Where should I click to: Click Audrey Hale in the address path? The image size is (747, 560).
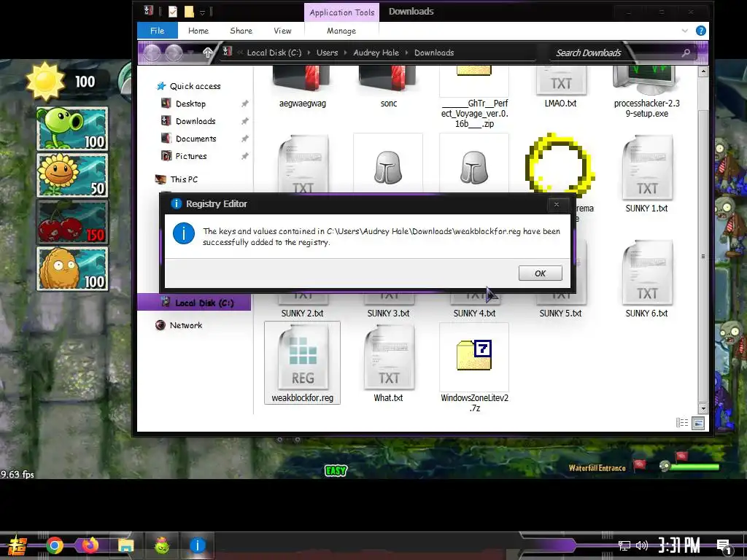[376, 52]
